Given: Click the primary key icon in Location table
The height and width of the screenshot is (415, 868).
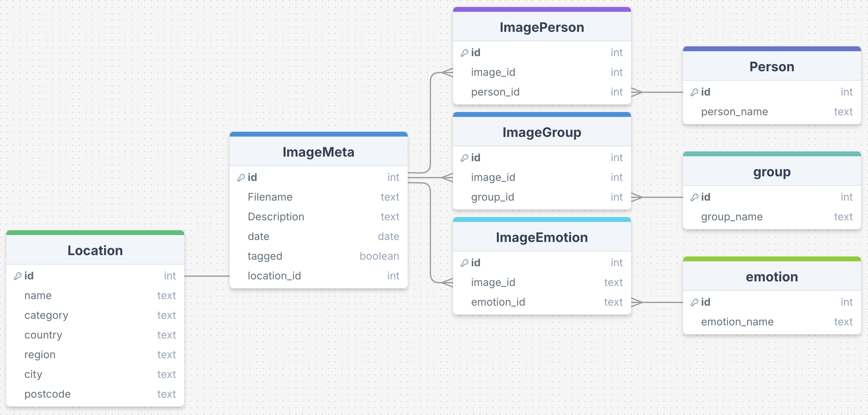Looking at the screenshot, I should [x=17, y=276].
